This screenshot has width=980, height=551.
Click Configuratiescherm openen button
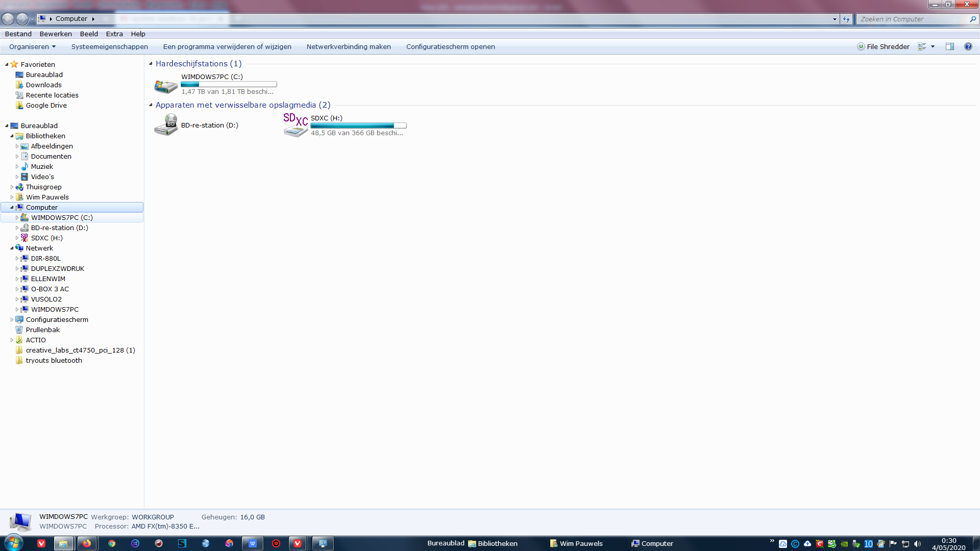pyautogui.click(x=451, y=46)
